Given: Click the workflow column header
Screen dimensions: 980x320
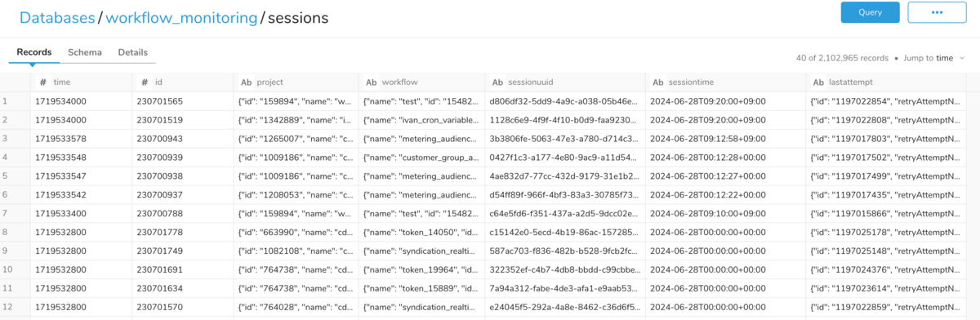Looking at the screenshot, I should click(x=421, y=82).
